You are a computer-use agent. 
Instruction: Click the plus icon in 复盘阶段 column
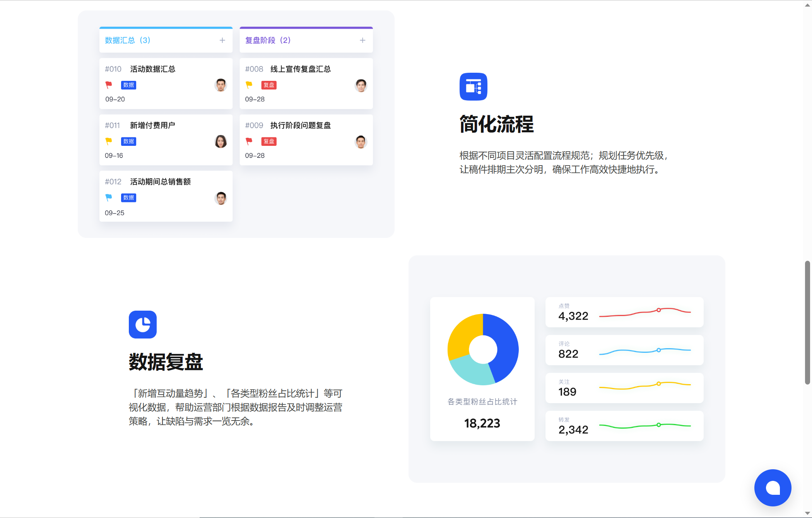coord(362,40)
